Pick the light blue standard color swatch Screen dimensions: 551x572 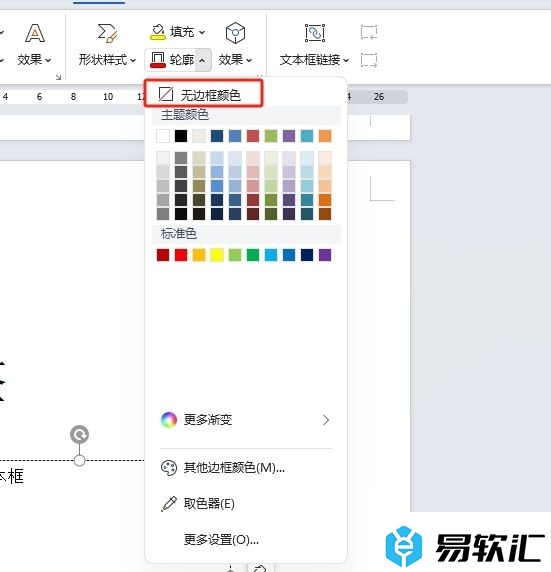(271, 255)
